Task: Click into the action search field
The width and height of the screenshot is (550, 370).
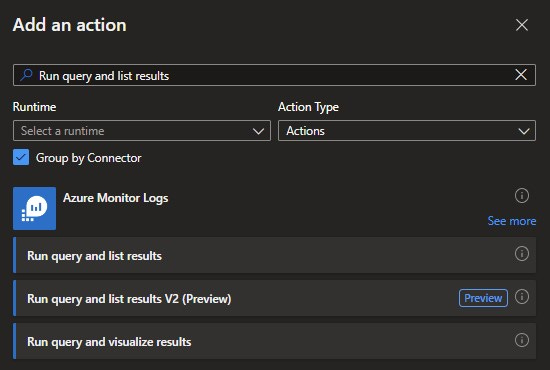Action: (274, 75)
